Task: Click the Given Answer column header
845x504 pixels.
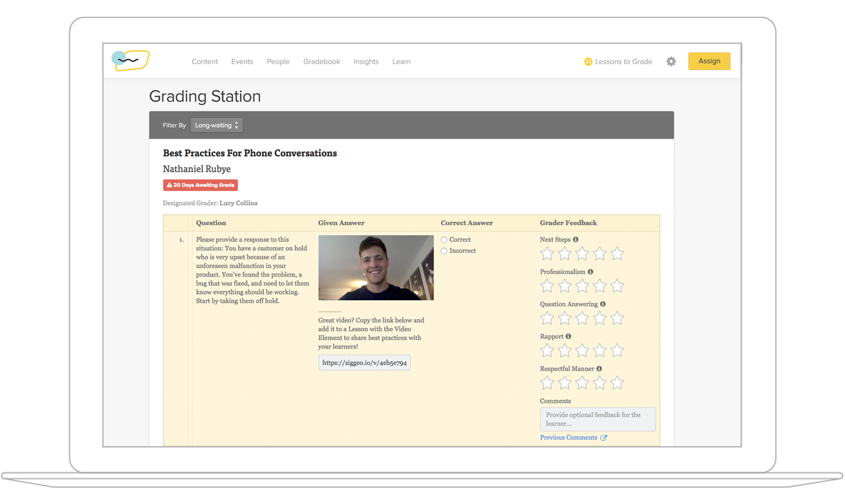Action: 342,223
